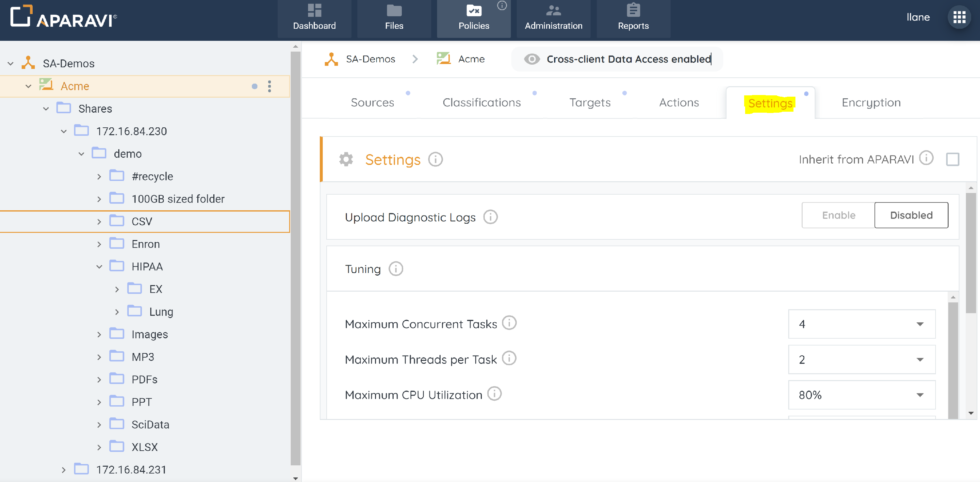Set Upload Diagnostic Logs to Enable
Screen dimensions: 980x482
point(838,215)
